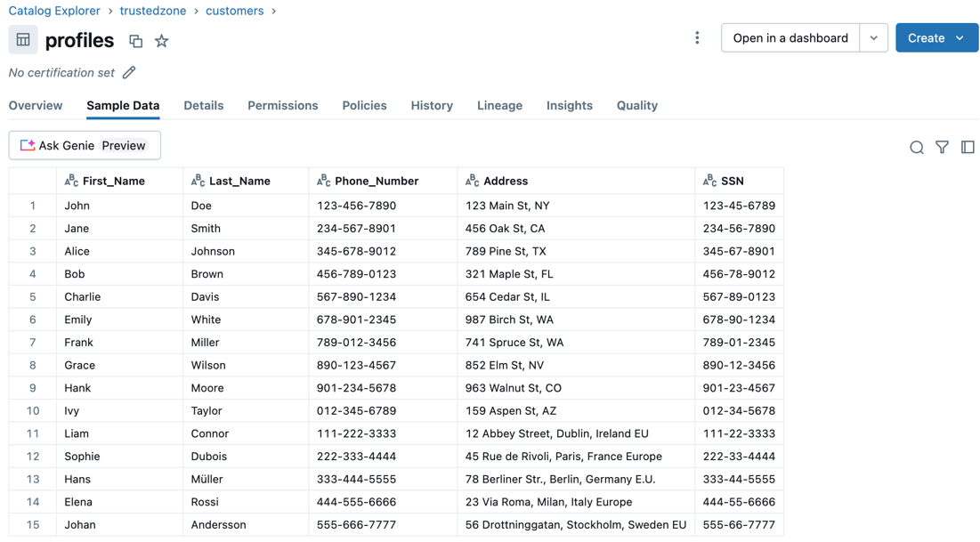Image resolution: width=980 pixels, height=542 pixels.
Task: Open the Quality tab
Action: [x=637, y=106]
